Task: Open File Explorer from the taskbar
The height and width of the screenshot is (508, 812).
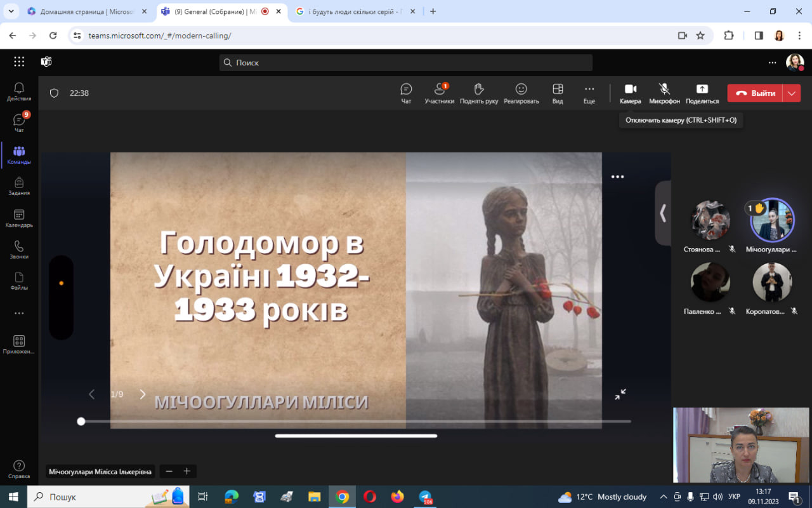Action: tap(314, 497)
